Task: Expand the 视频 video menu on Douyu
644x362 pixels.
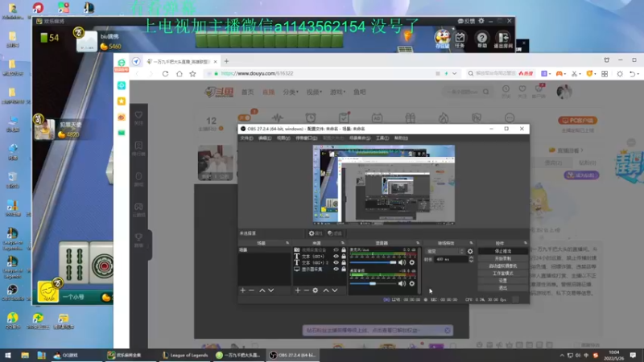Action: tap(314, 92)
